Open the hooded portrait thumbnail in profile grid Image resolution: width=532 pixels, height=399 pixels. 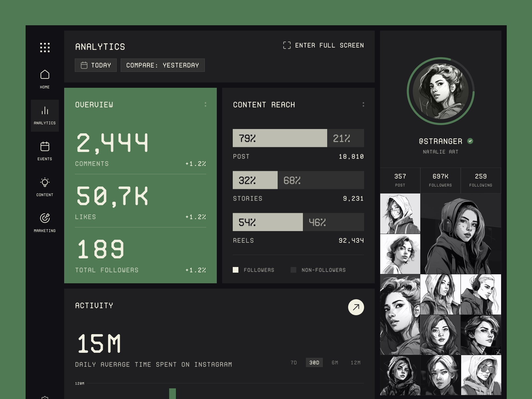point(400,213)
